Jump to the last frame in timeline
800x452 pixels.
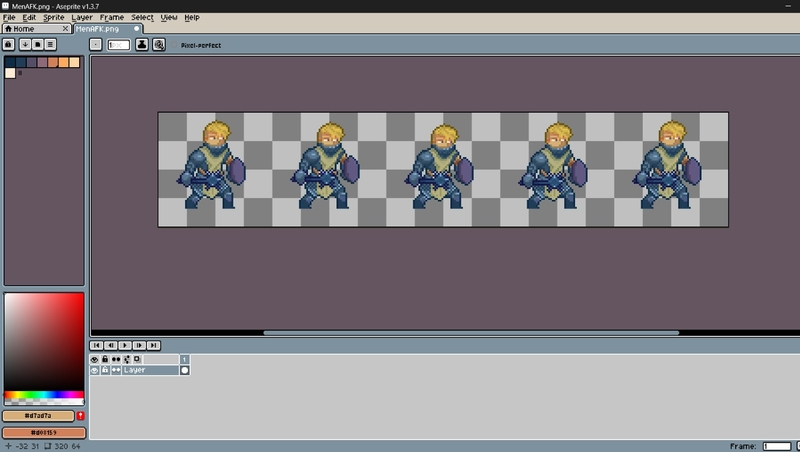[x=153, y=345]
